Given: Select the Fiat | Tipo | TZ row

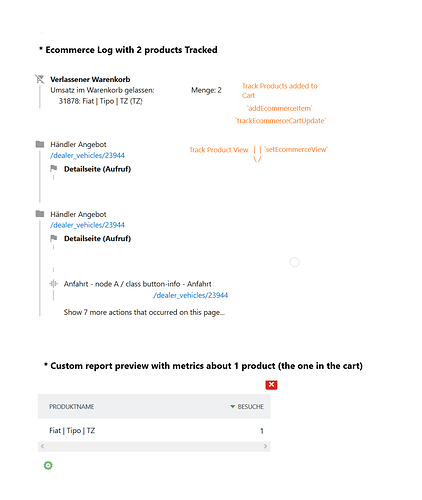Looking at the screenshot, I should point(154,430).
